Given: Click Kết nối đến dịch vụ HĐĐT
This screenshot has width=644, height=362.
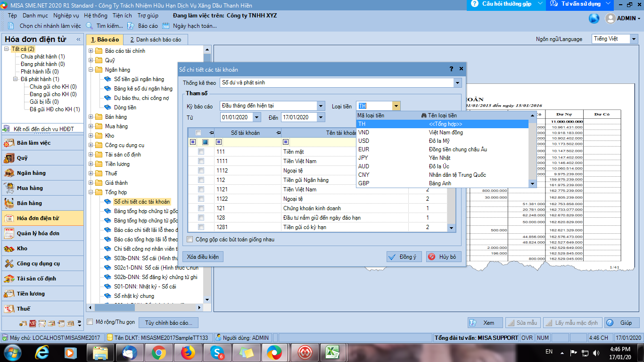Looking at the screenshot, I should pos(43,128).
